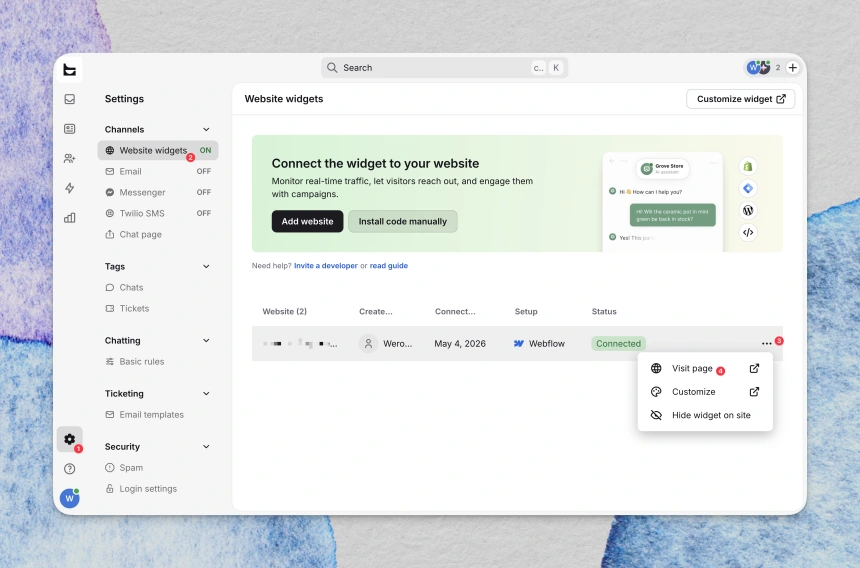The image size is (860, 568).
Task: Select Messenger channel
Action: click(x=158, y=192)
